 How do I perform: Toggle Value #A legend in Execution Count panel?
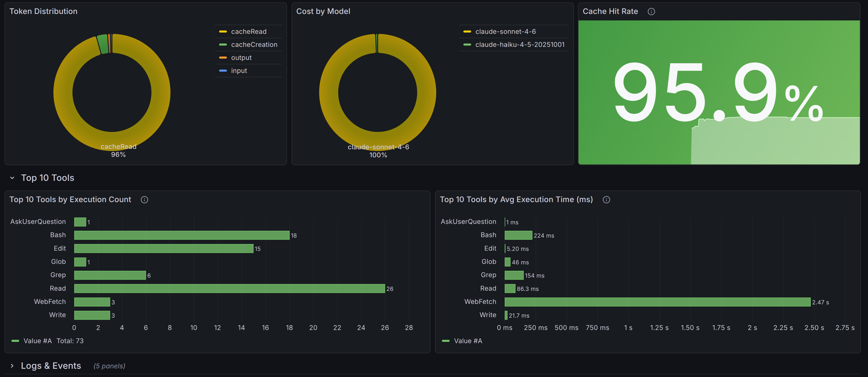[x=37, y=341]
